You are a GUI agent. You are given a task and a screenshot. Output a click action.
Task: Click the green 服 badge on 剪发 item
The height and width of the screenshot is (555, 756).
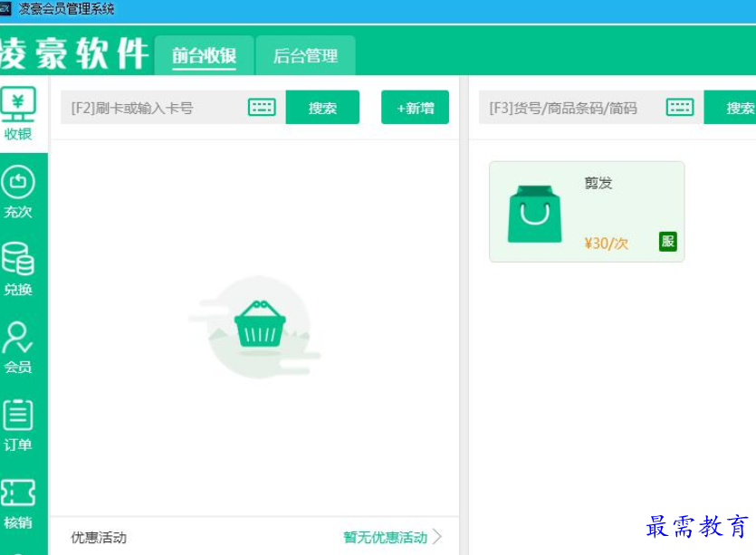point(668,242)
